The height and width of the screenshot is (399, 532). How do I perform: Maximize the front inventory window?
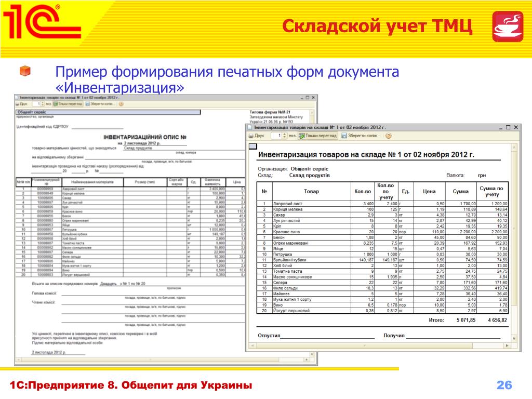click(x=508, y=127)
